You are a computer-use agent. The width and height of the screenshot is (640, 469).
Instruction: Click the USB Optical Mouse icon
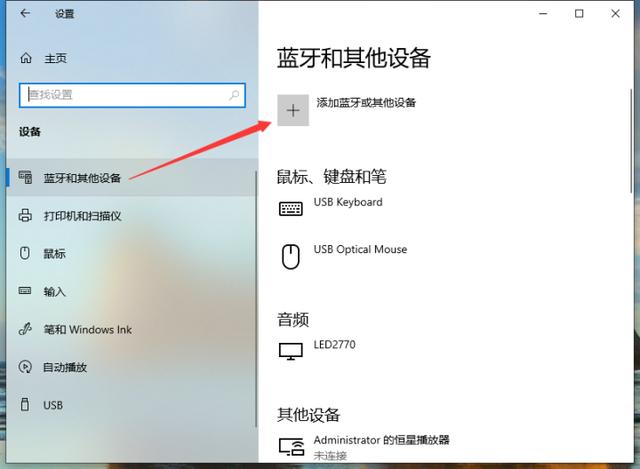coord(291,256)
